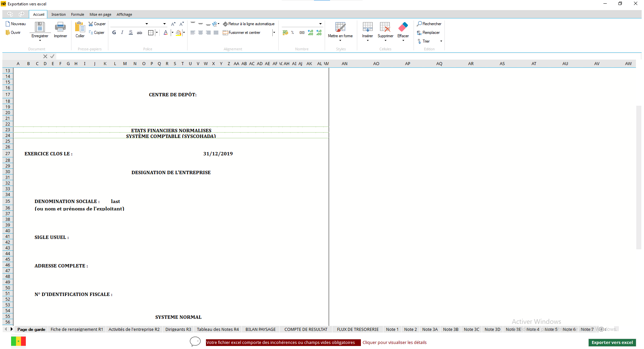
Task: Click the Couper scissors icon
Action: 91,24
